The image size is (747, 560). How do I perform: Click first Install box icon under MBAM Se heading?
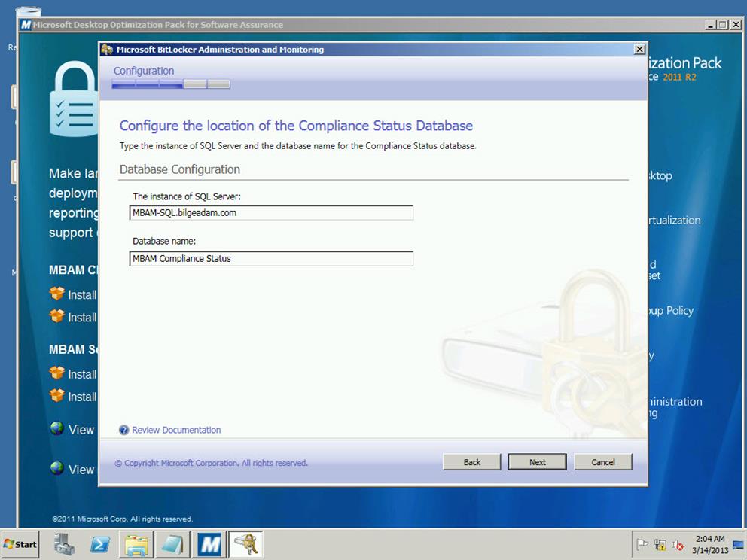click(57, 373)
